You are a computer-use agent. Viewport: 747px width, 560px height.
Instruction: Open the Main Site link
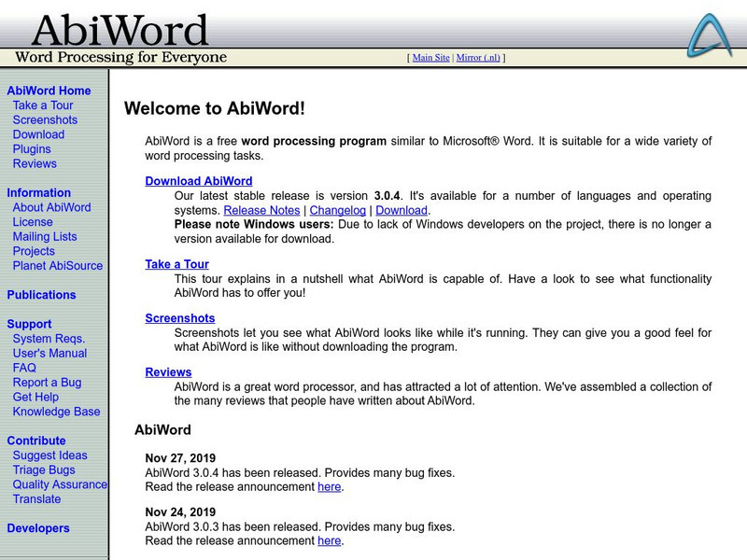tap(430, 58)
